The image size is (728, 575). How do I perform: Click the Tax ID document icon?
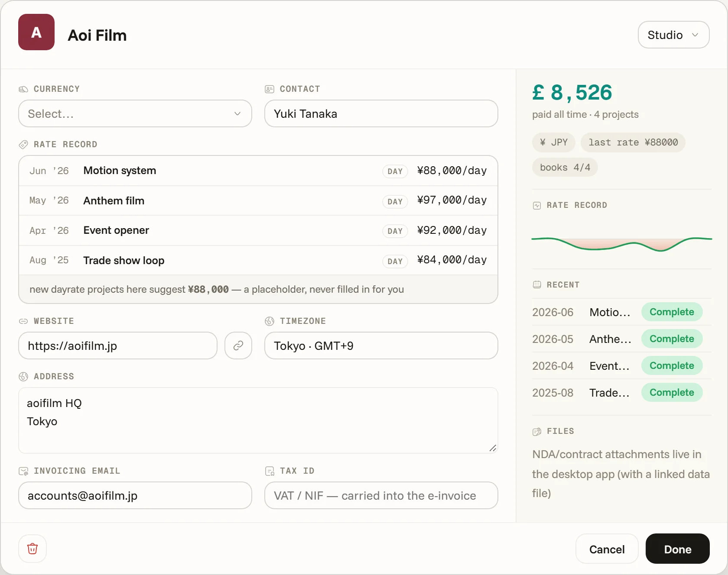tap(270, 471)
